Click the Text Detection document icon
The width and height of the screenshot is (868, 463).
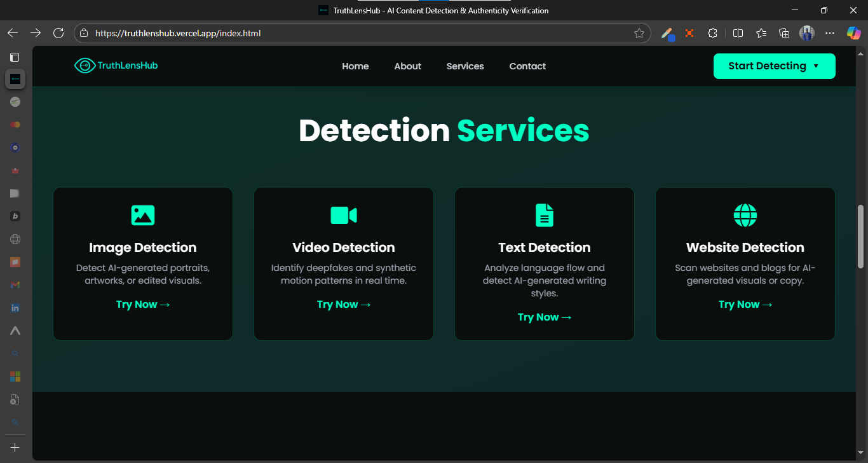[x=545, y=215]
